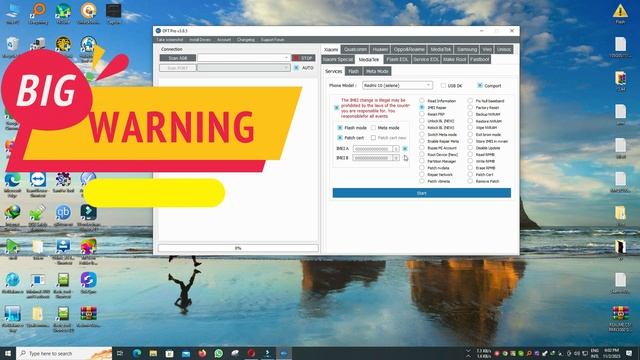Viewport: 640px width, 360px height.
Task: Open the red Opera icon on the taskbar
Action: pos(251,353)
